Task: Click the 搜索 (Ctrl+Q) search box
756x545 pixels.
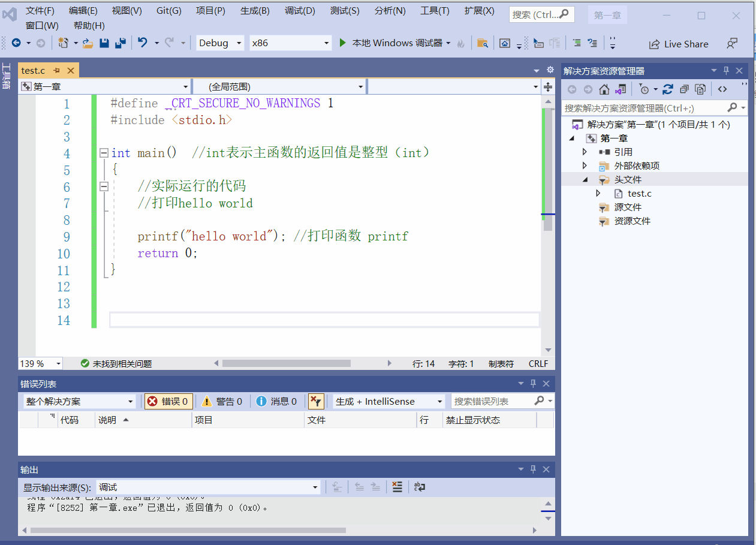Action: (541, 14)
